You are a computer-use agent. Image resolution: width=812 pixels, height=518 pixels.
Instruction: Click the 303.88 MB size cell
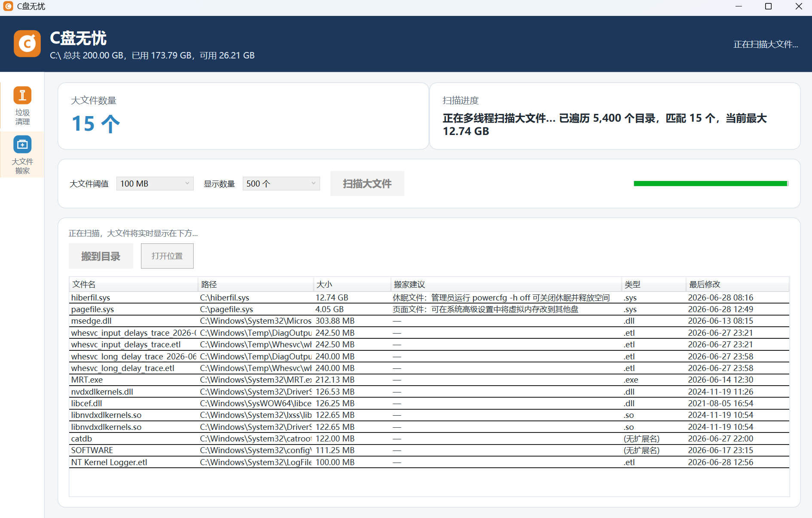point(335,321)
